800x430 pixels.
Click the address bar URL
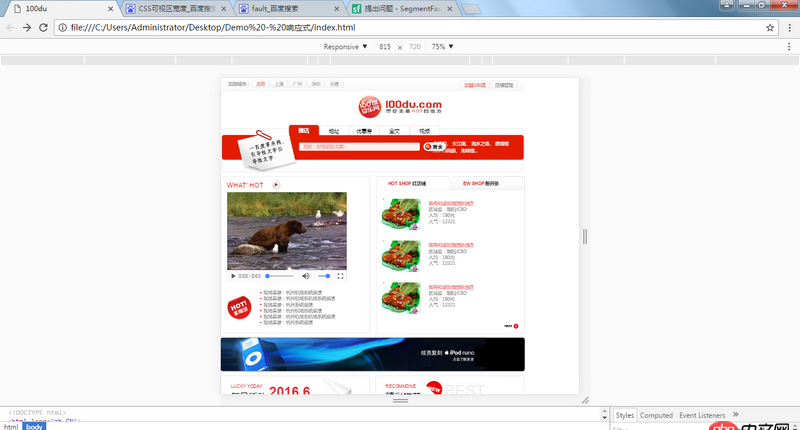(213, 28)
